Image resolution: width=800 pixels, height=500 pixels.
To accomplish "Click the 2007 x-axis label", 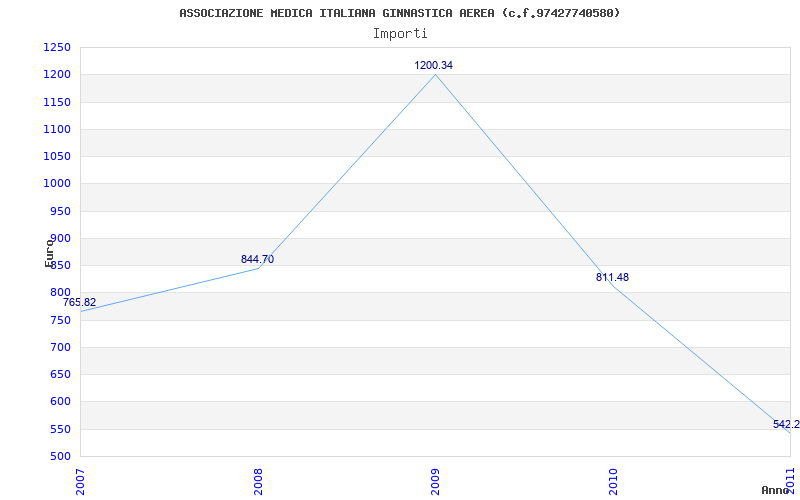I will click(80, 481).
